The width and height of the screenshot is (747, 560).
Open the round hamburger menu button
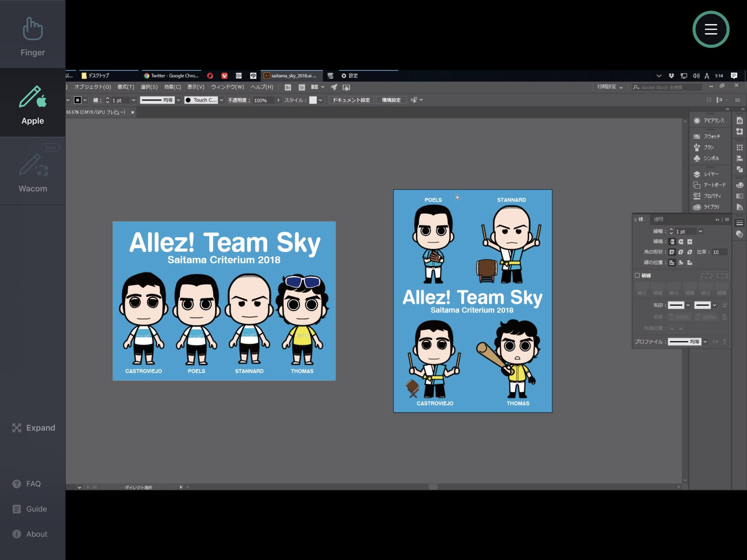coord(711,29)
